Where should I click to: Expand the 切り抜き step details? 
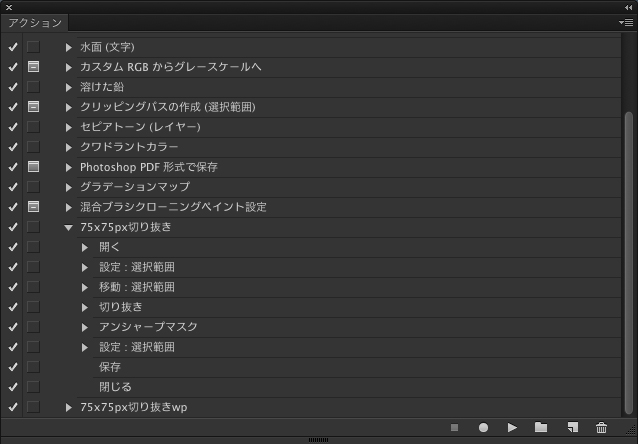click(86, 307)
